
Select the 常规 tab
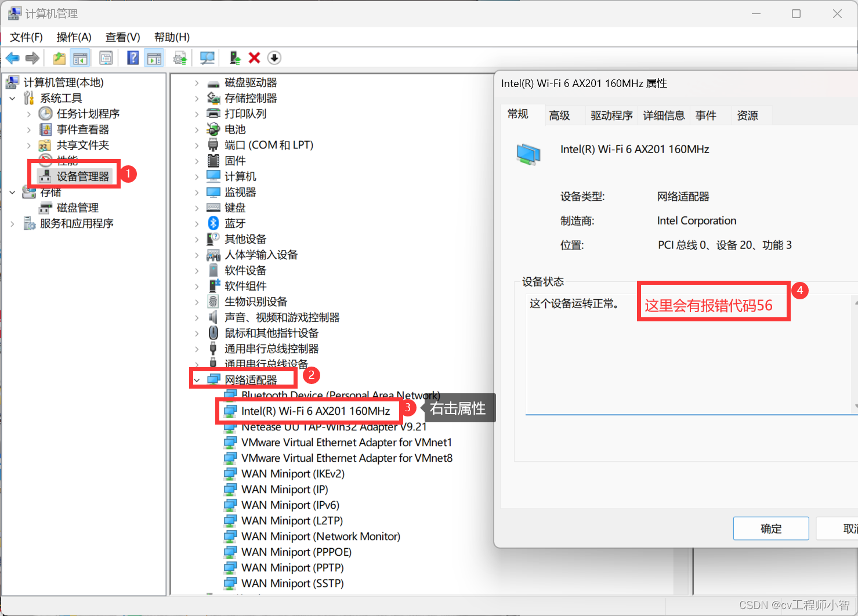click(518, 114)
